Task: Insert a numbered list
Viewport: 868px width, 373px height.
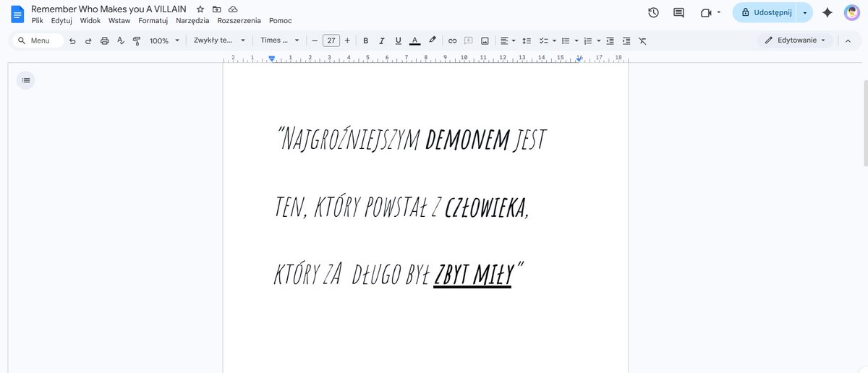Action: point(589,40)
